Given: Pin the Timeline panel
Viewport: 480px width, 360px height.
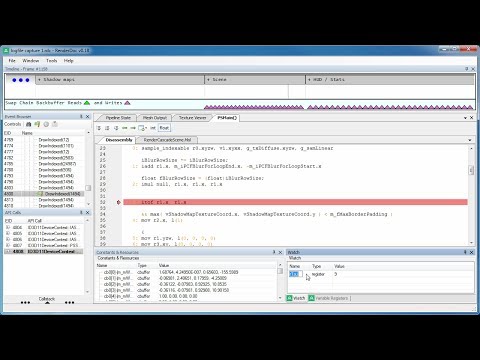Looking at the screenshot, I should [x=466, y=69].
